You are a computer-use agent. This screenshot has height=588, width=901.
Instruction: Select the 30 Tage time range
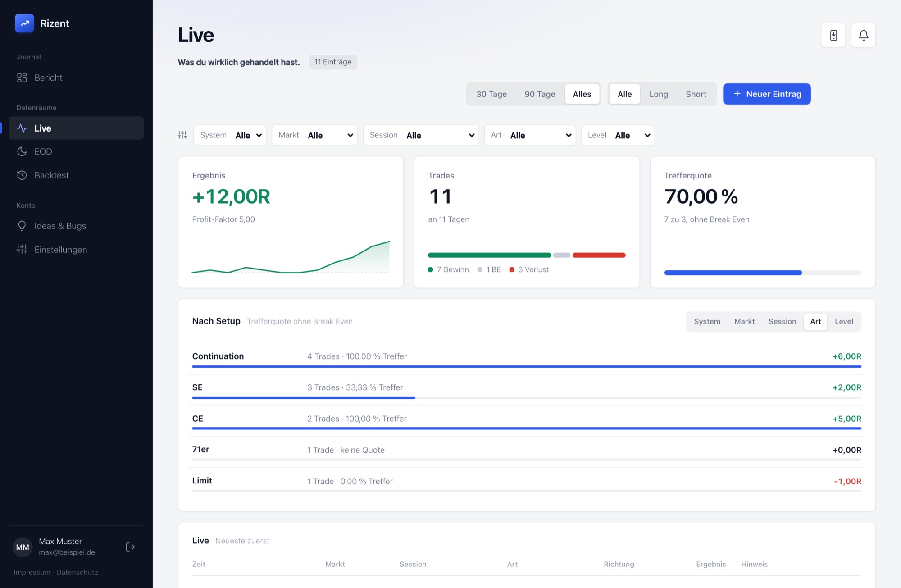click(x=491, y=94)
